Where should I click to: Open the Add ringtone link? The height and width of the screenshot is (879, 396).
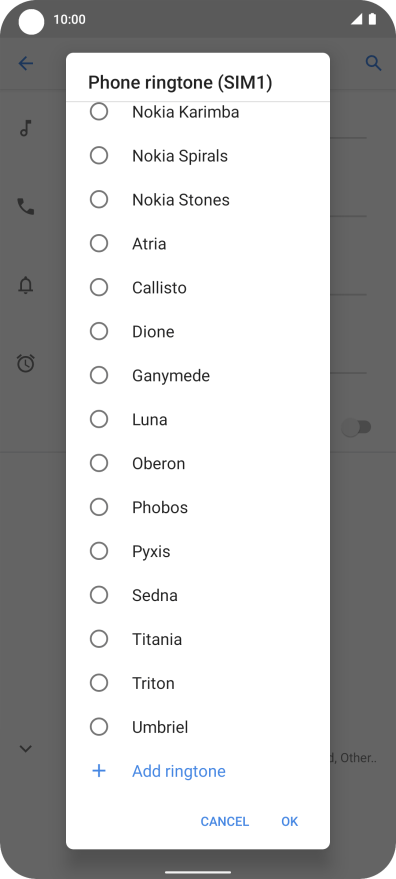click(179, 771)
